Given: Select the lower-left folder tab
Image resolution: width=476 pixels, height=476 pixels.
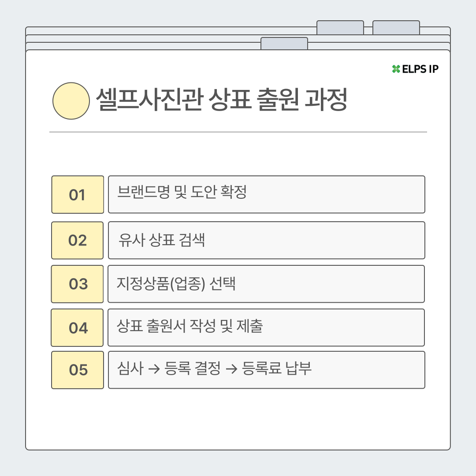Looking at the screenshot, I should tap(284, 44).
